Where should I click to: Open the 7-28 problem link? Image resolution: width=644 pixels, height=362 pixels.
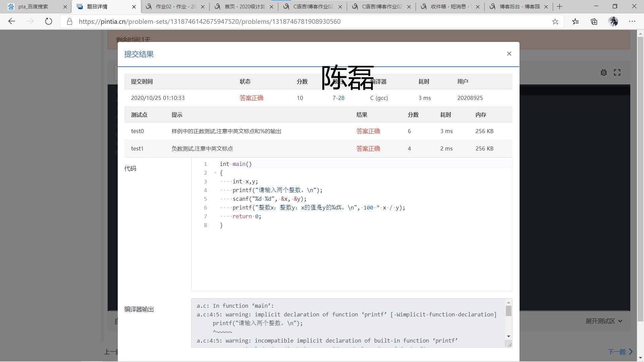point(338,98)
